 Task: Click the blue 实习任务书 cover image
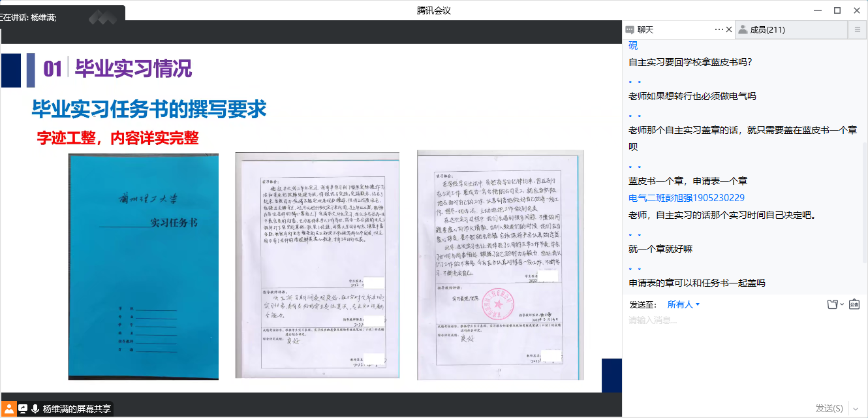[143, 266]
